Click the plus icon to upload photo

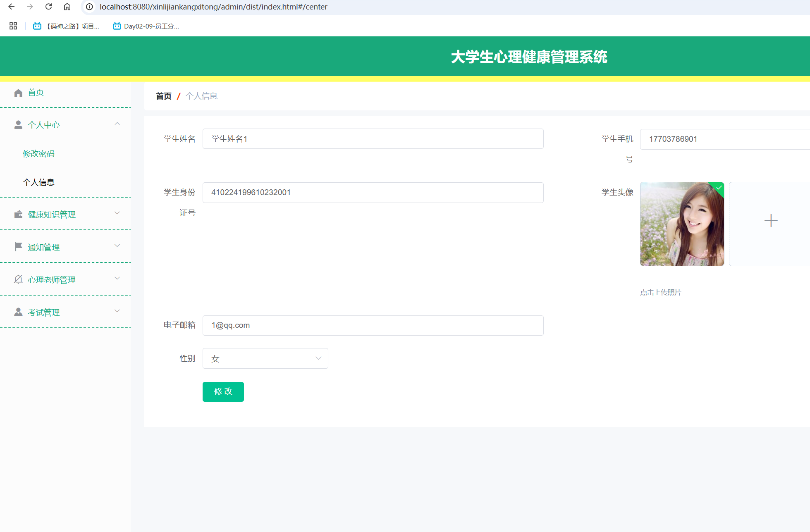771,221
